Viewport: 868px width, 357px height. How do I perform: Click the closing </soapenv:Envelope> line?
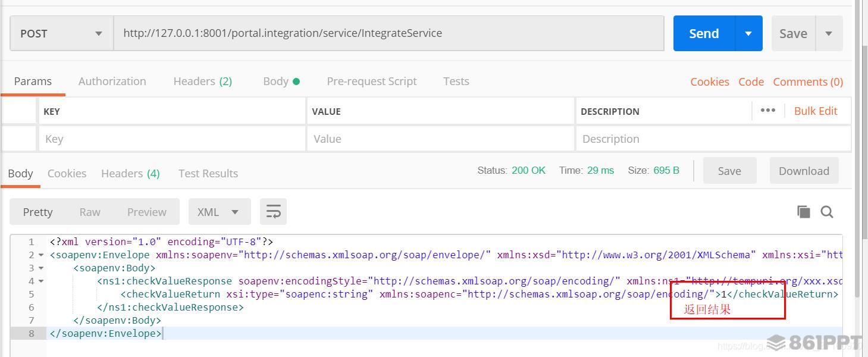106,334
